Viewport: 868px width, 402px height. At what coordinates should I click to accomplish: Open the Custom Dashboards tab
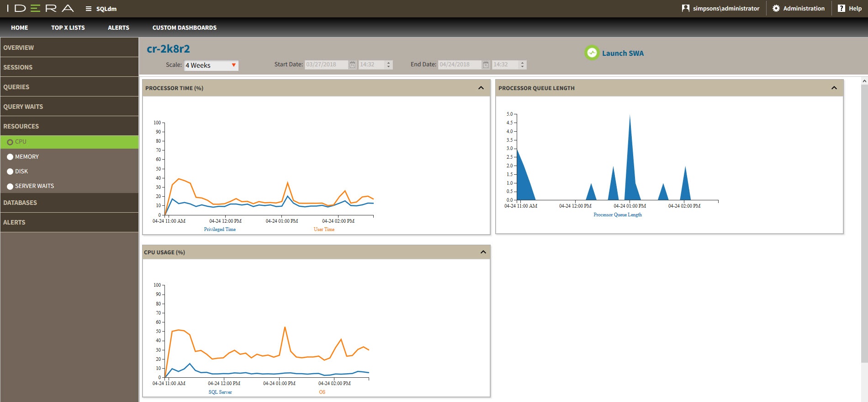184,28
